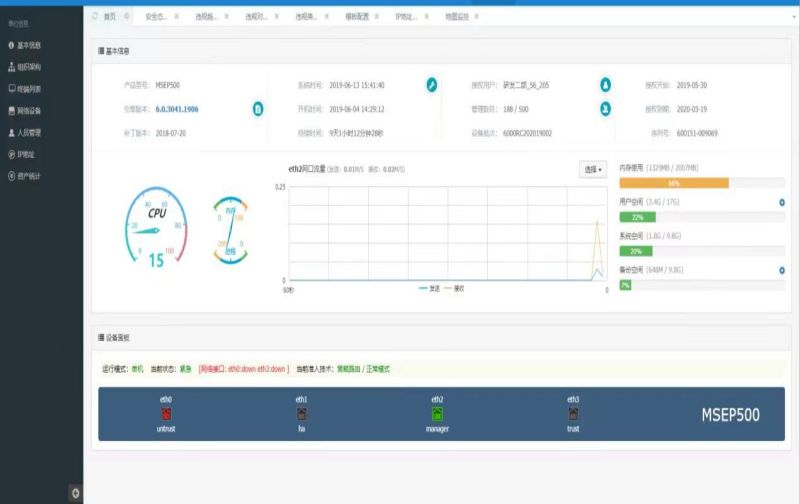Viewport: 800px width, 504px height.
Task: Click the small blue icon beside 用户空间
Action: click(x=782, y=203)
